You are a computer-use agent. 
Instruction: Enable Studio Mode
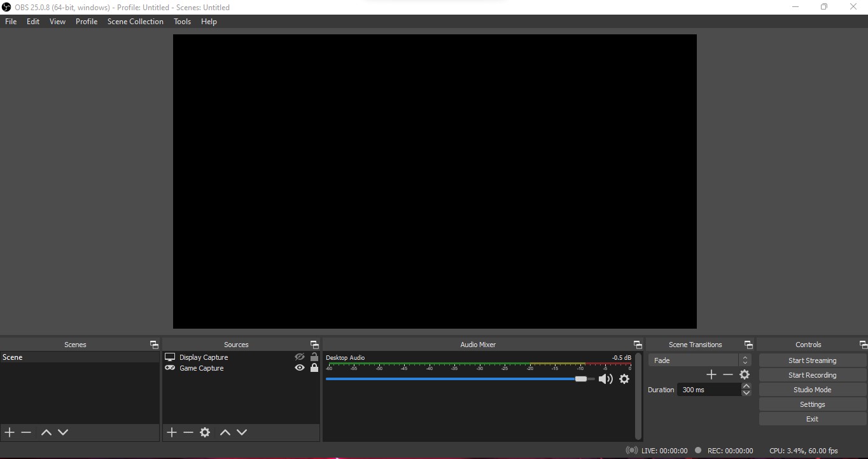[812, 390]
